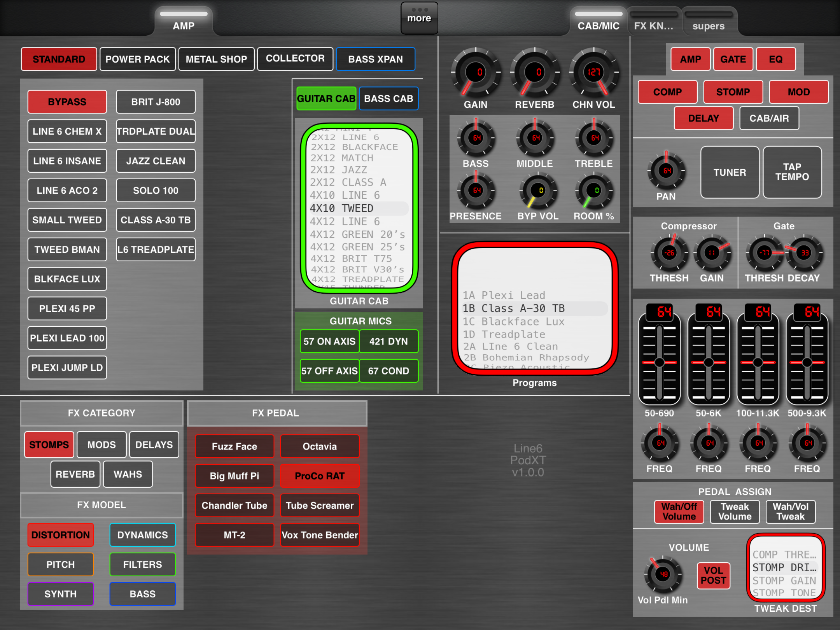Toggle the amp BYPASS button

coord(67,102)
